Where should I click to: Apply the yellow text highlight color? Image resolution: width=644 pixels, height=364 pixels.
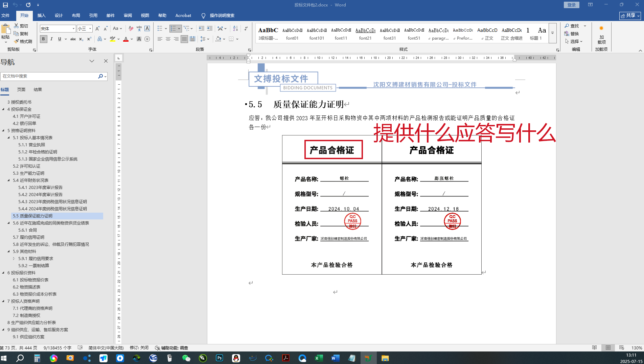(x=113, y=39)
